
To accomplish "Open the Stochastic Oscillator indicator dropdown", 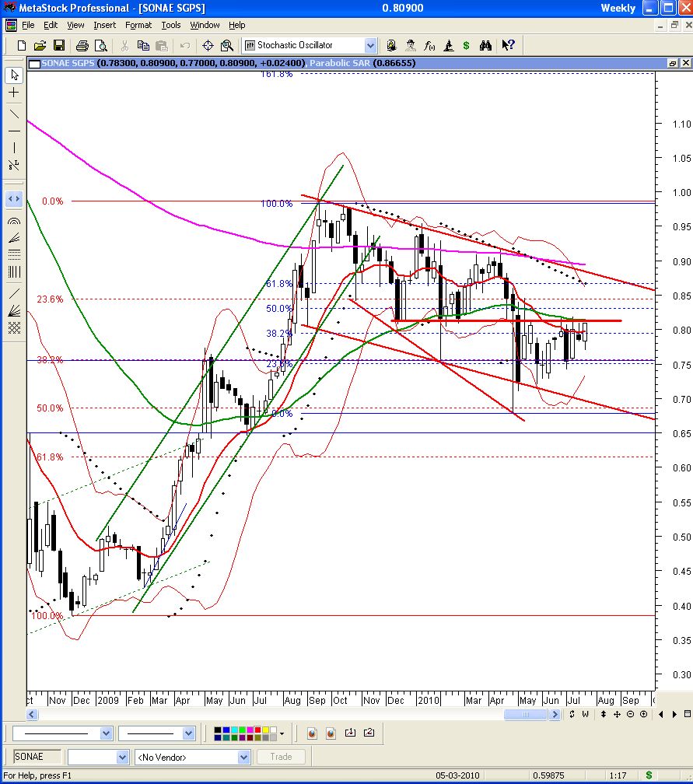I will pyautogui.click(x=370, y=45).
